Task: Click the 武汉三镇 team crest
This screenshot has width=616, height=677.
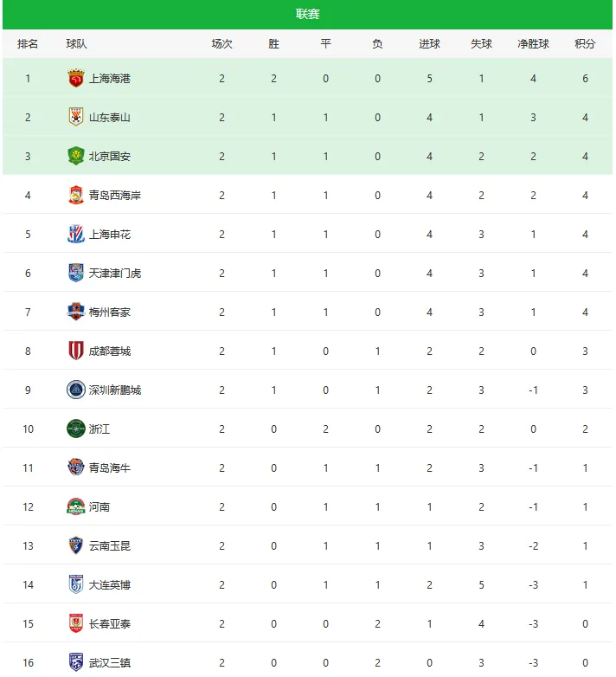Action: pyautogui.click(x=76, y=662)
